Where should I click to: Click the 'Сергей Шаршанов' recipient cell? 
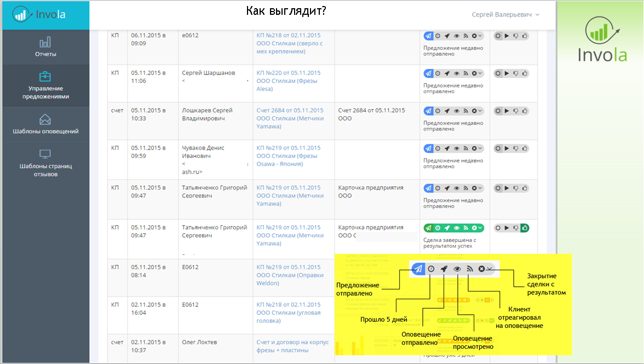(x=215, y=83)
